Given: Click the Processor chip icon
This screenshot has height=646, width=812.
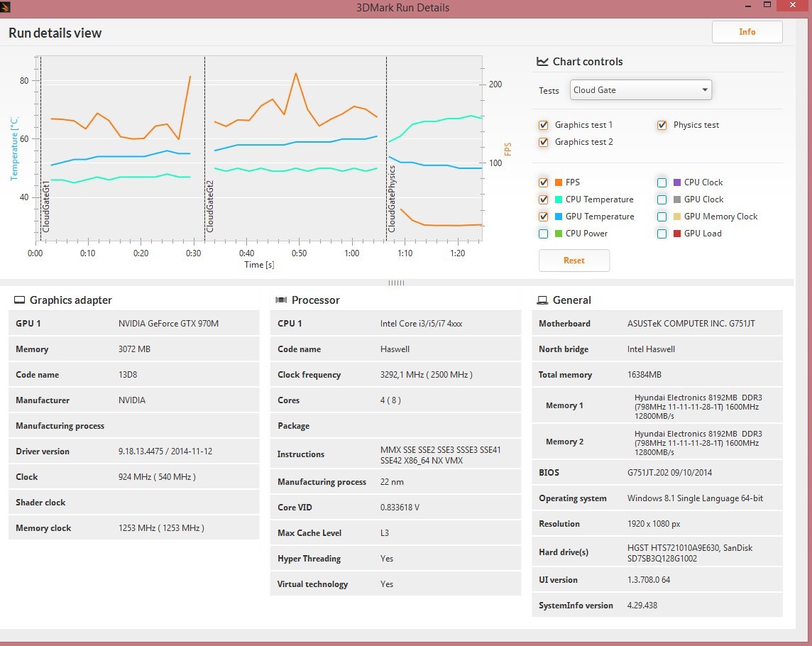Looking at the screenshot, I should [x=281, y=300].
